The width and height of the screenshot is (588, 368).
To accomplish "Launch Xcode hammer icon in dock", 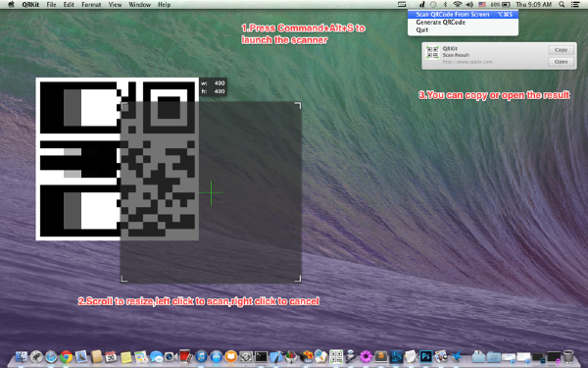I will [276, 356].
